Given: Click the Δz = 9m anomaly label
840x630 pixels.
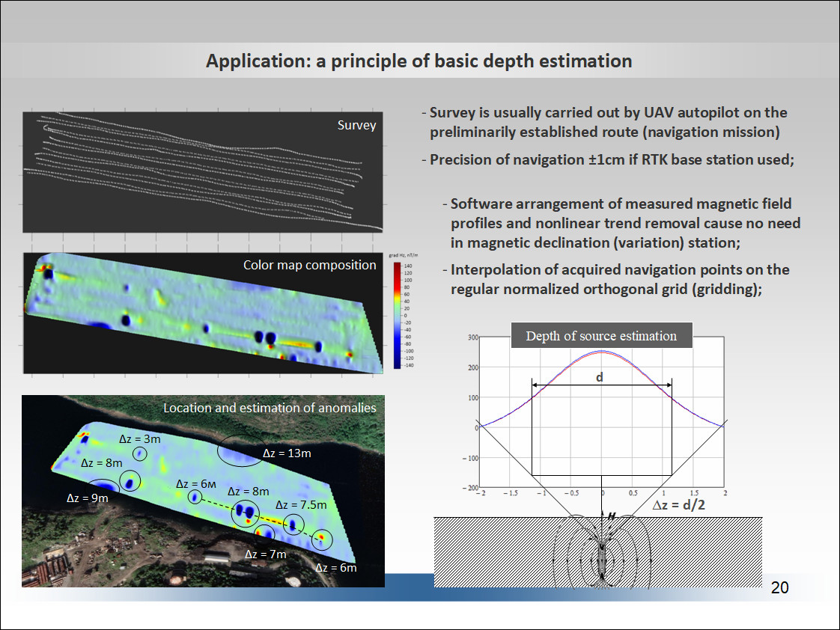Looking at the screenshot, I should (x=88, y=498).
